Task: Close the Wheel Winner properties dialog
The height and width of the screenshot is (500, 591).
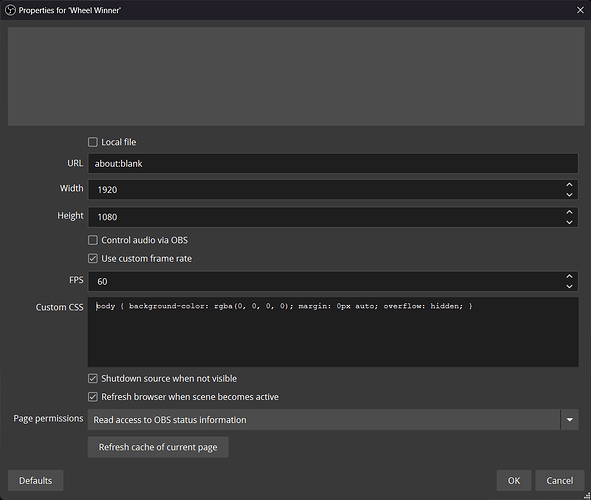Action: point(580,10)
